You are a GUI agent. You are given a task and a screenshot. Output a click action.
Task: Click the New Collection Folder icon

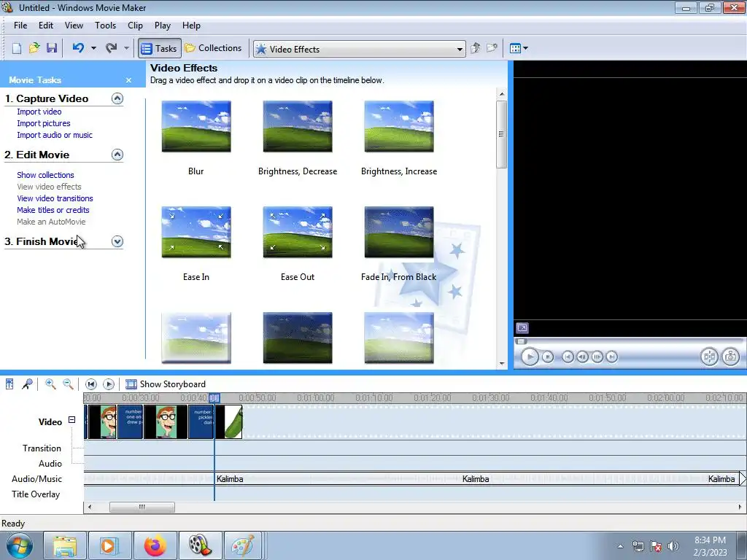[x=492, y=48]
